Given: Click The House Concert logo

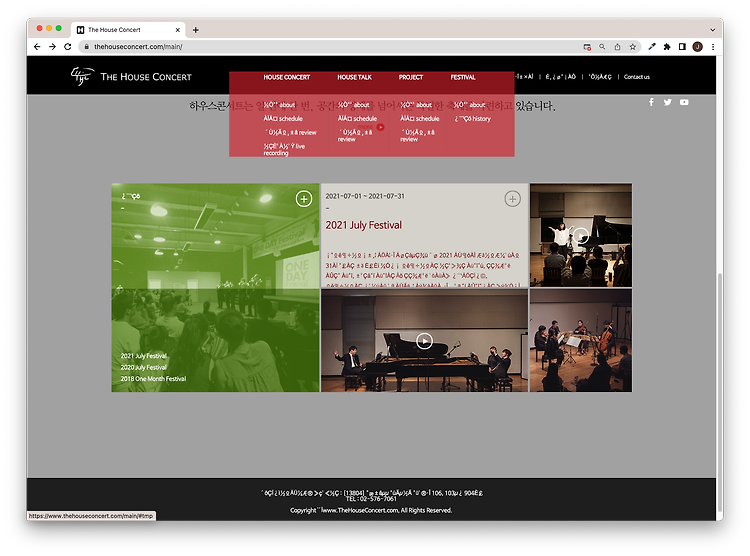Looking at the screenshot, I should (x=131, y=77).
